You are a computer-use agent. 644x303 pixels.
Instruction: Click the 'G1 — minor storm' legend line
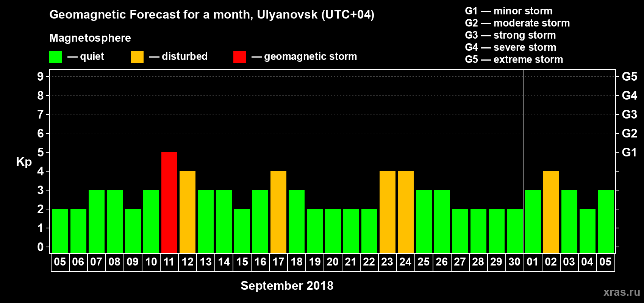[509, 11]
